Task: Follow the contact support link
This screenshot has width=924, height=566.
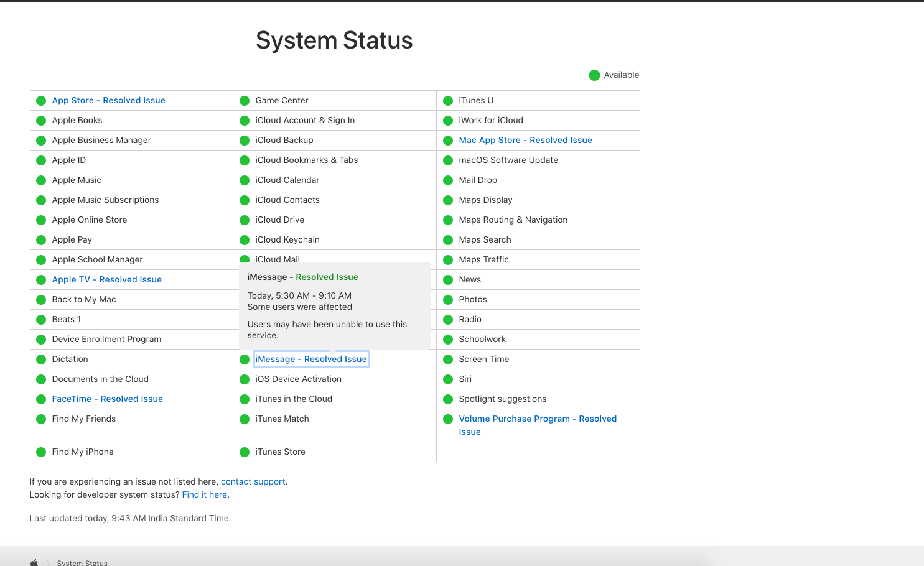Action: 253,481
